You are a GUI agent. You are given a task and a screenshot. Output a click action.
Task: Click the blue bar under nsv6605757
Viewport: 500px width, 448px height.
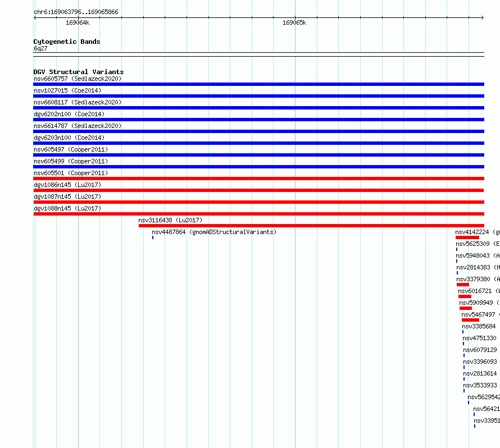pos(258,84)
